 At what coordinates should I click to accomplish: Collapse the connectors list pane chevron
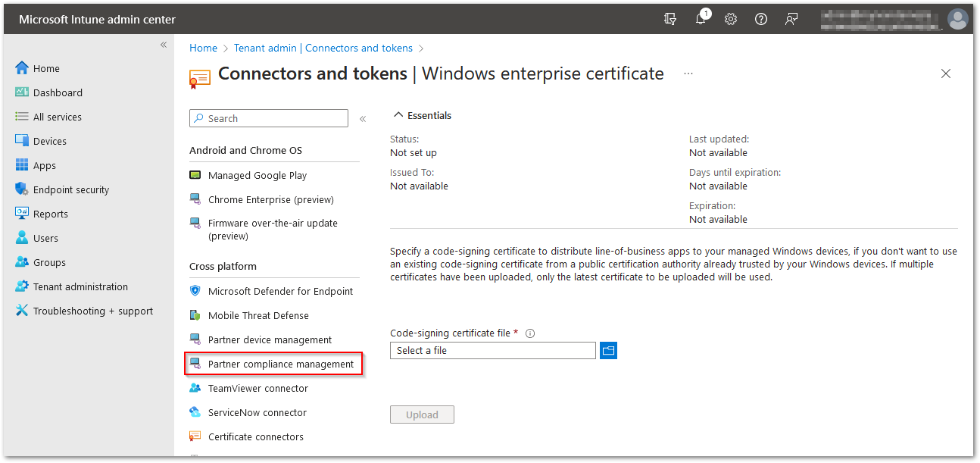pos(363,118)
